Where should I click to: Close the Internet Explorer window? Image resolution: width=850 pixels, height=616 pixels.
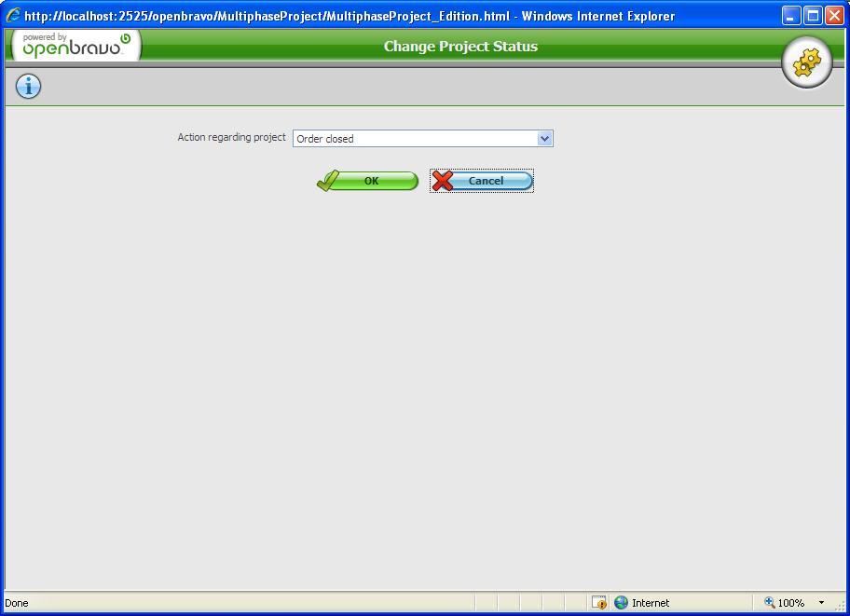pyautogui.click(x=835, y=16)
